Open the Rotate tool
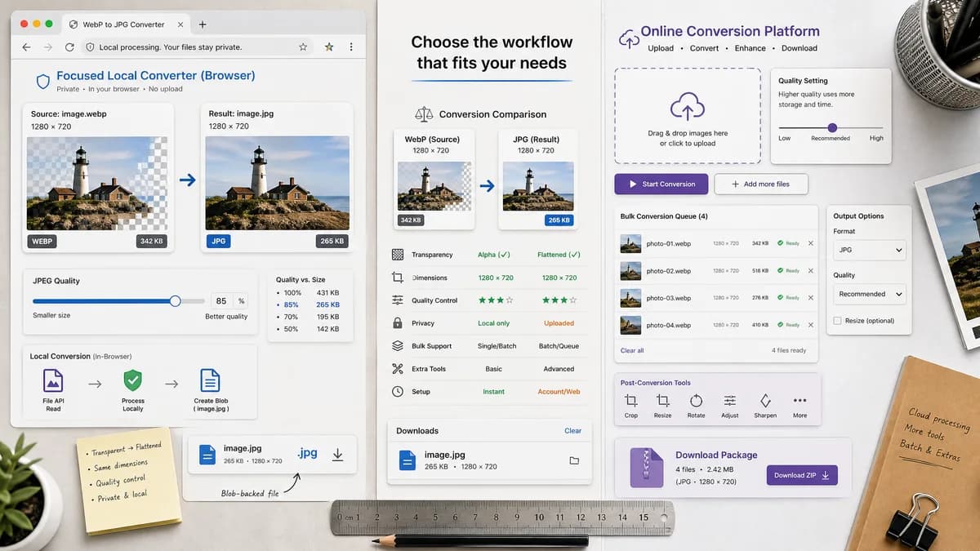 click(x=696, y=401)
